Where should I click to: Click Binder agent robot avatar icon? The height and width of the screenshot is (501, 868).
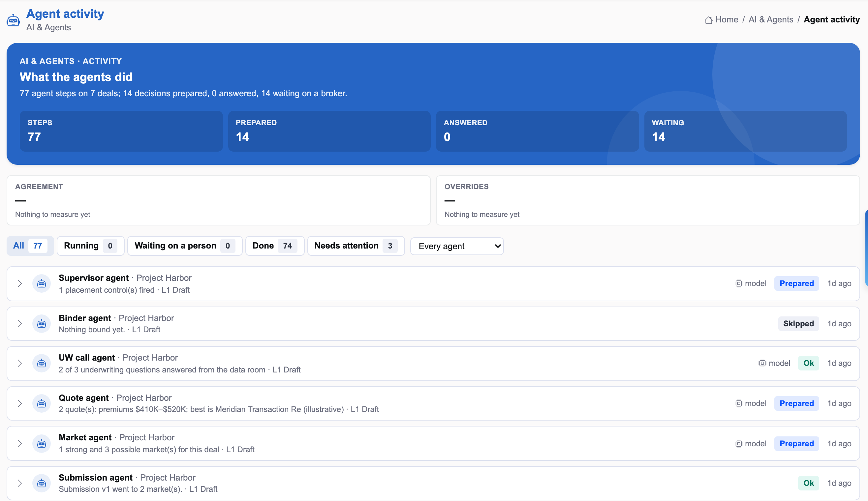point(42,323)
